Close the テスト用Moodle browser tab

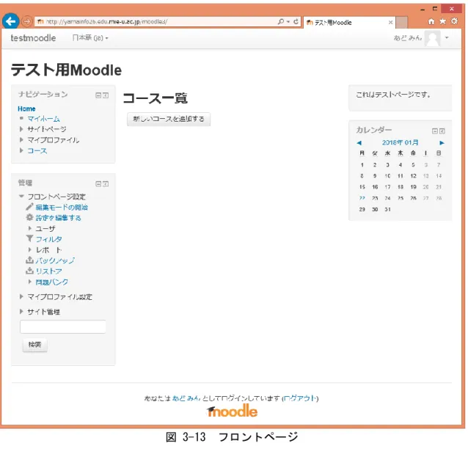pos(390,22)
